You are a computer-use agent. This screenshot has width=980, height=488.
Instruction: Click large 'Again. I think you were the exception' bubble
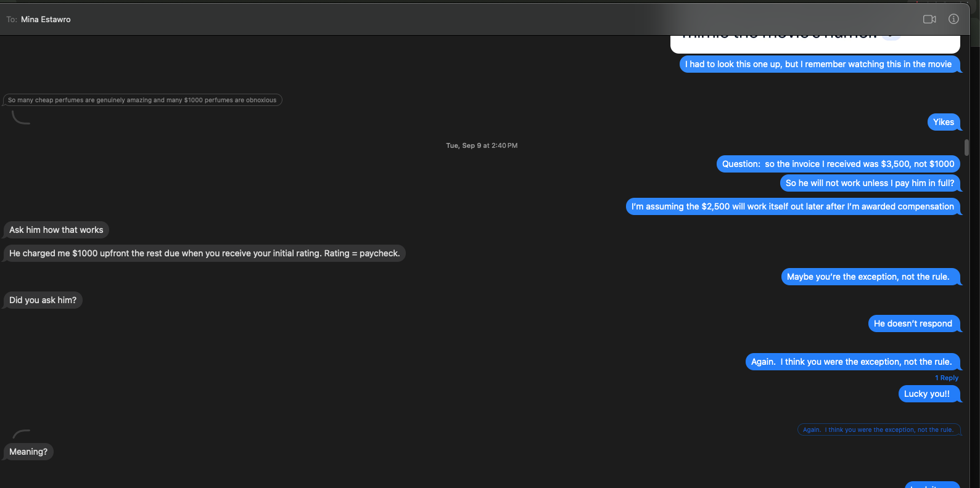tap(852, 362)
